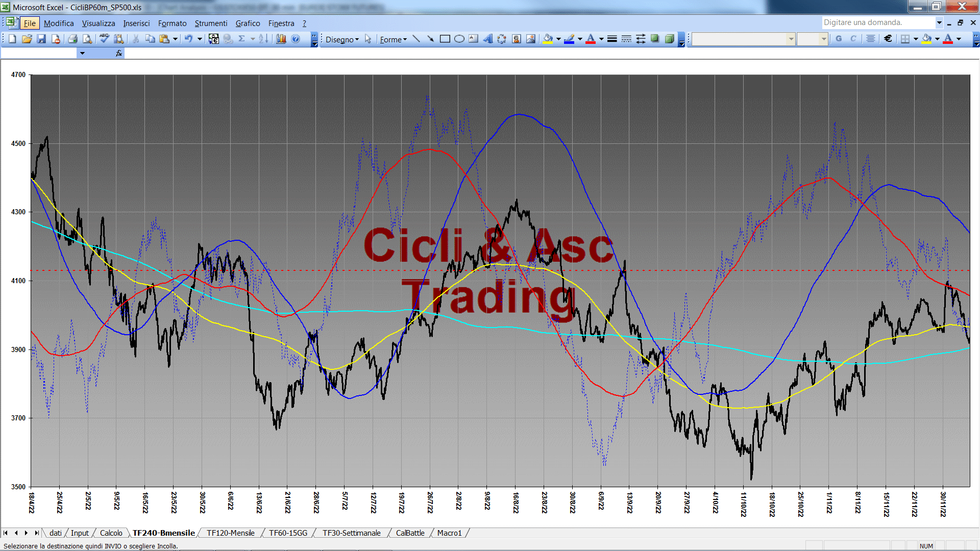Open the Modifica menu
The width and height of the screenshot is (980, 551).
pyautogui.click(x=59, y=23)
